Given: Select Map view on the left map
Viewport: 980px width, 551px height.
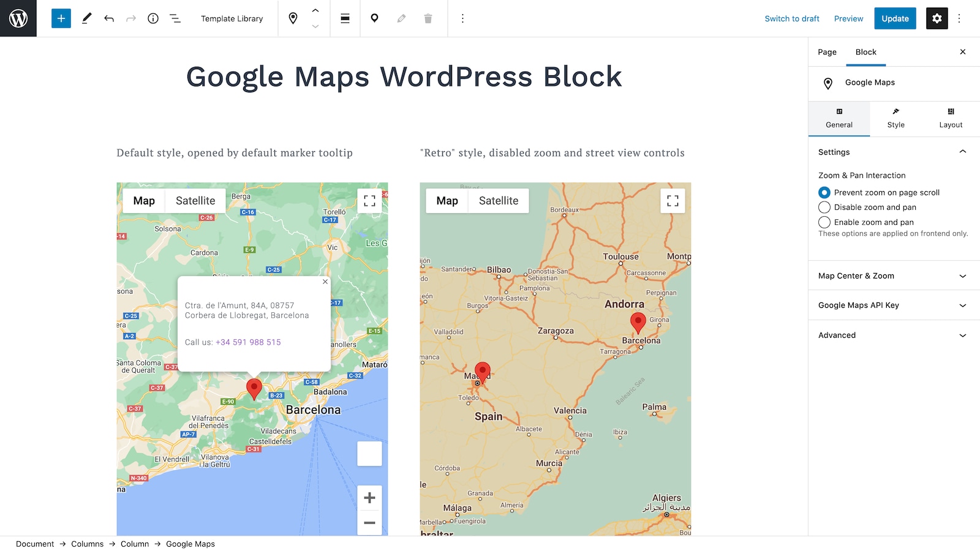Looking at the screenshot, I should coord(144,201).
